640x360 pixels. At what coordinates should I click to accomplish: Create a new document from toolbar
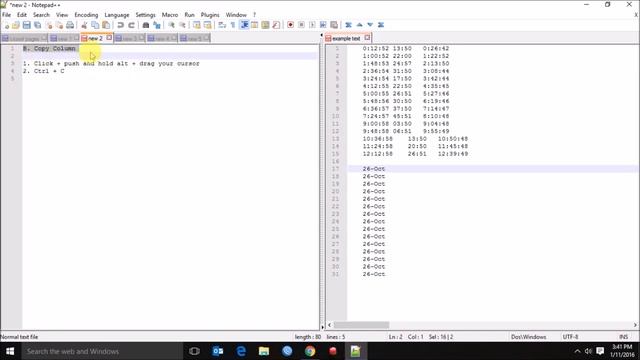[6, 25]
